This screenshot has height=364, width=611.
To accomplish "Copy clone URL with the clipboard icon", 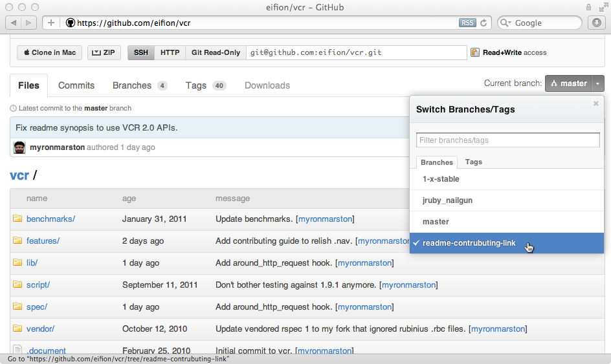I will coord(475,52).
